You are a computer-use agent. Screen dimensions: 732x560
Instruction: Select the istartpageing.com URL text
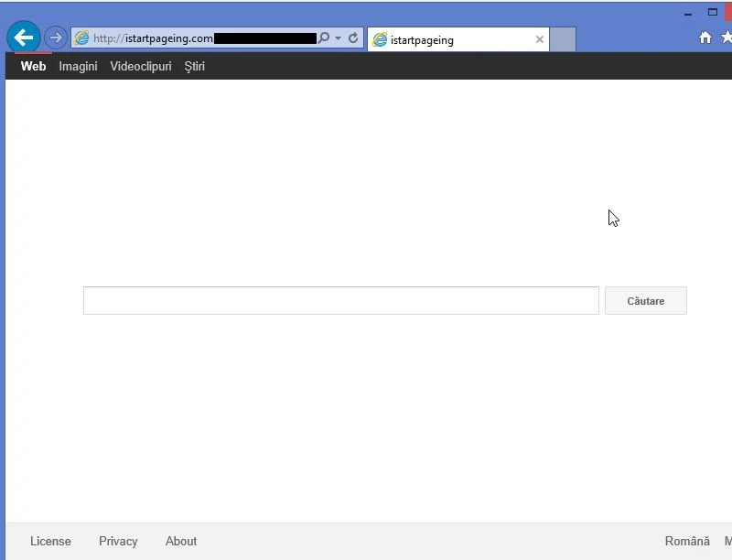point(153,38)
